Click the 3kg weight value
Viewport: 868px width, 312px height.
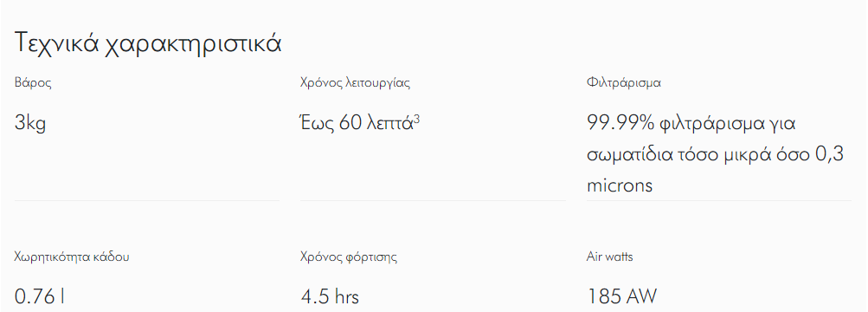click(x=30, y=124)
